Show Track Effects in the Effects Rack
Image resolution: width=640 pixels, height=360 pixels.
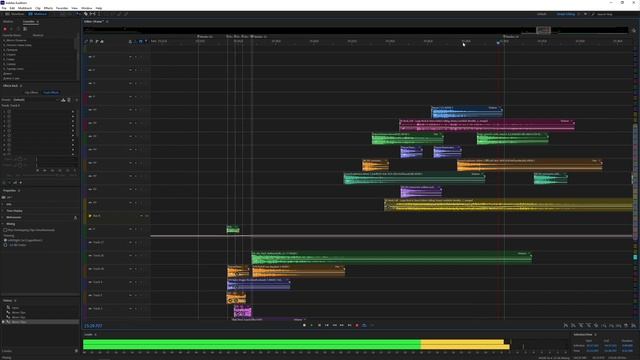coord(51,93)
